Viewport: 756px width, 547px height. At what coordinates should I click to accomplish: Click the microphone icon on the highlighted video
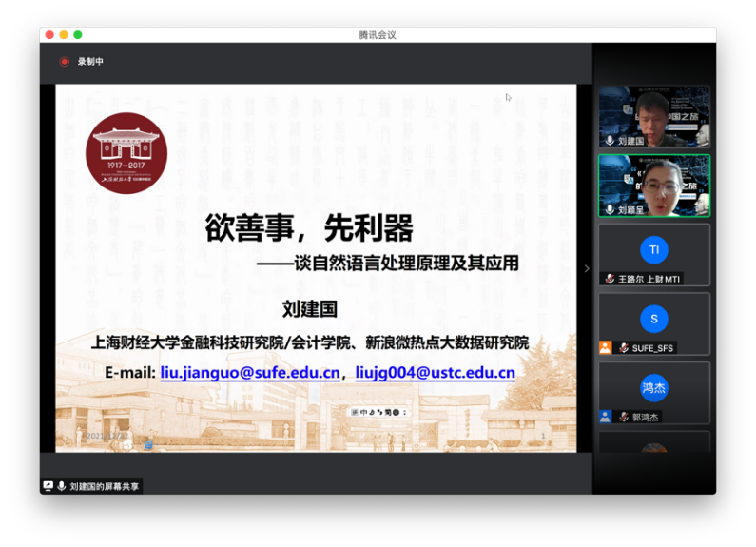[x=610, y=209]
